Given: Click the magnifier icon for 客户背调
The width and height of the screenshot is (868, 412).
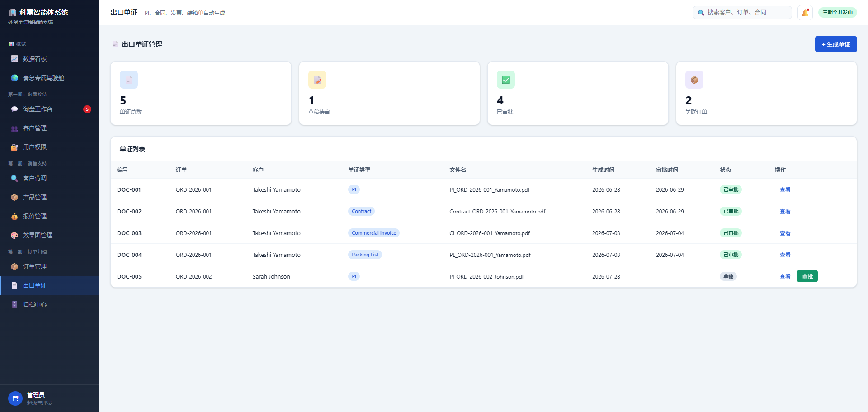Looking at the screenshot, I should coord(14,178).
